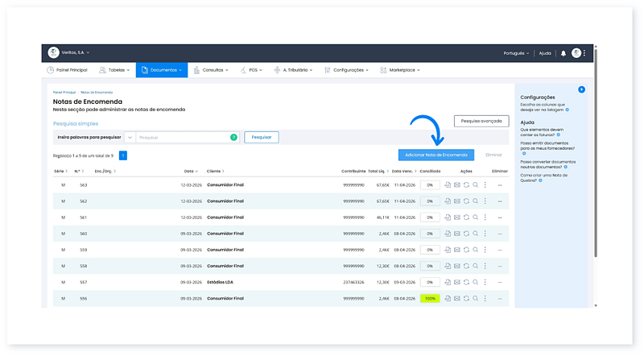
Task: Open Painel Principal breadcrumb link
Action: point(64,93)
